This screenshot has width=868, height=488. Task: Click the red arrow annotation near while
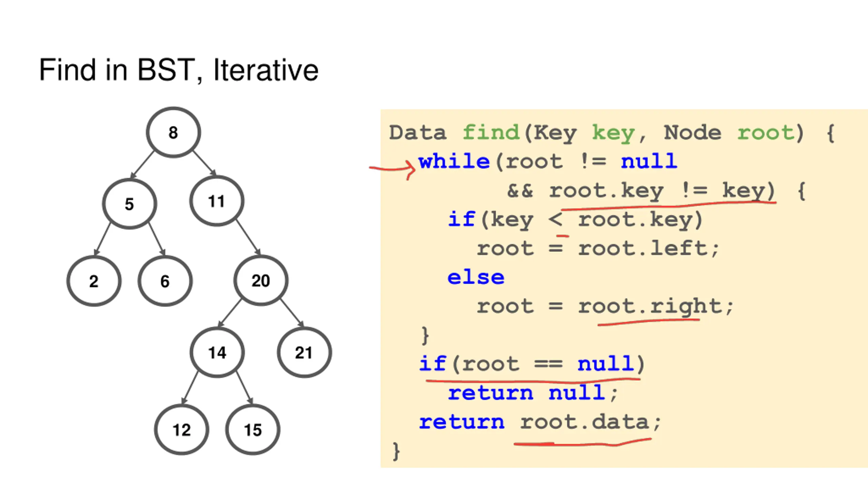coord(393,168)
